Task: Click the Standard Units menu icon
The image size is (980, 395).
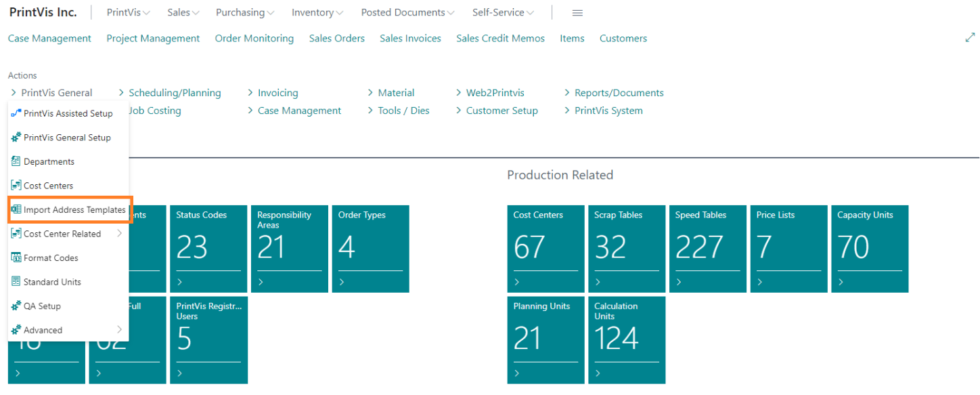Action: pyautogui.click(x=16, y=282)
